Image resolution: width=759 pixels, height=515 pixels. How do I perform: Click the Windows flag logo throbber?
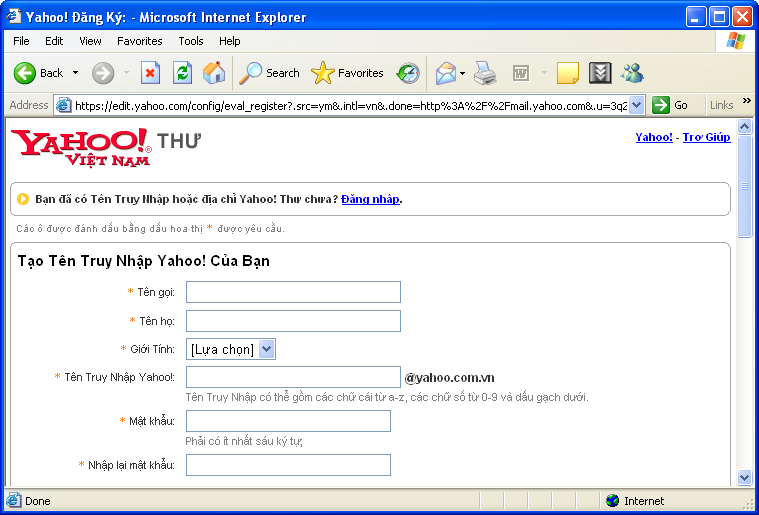pyautogui.click(x=736, y=41)
